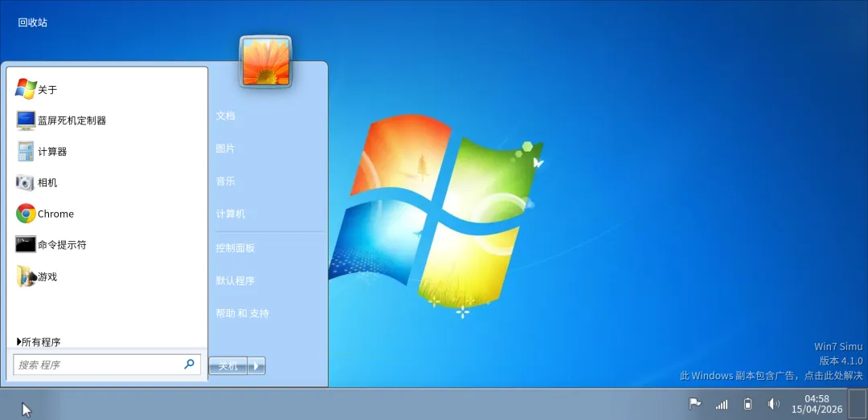
Task: Select the 蓝屏死机定制器 label
Action: click(72, 120)
